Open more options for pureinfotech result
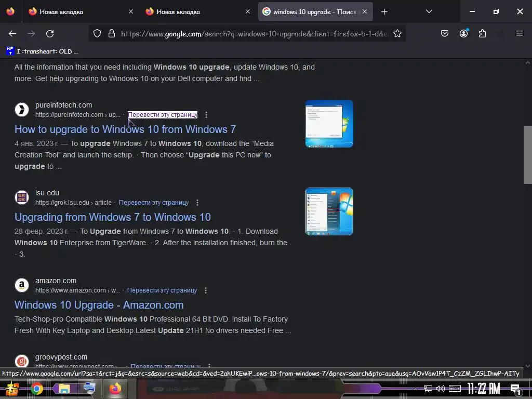532x399 pixels. pos(206,115)
